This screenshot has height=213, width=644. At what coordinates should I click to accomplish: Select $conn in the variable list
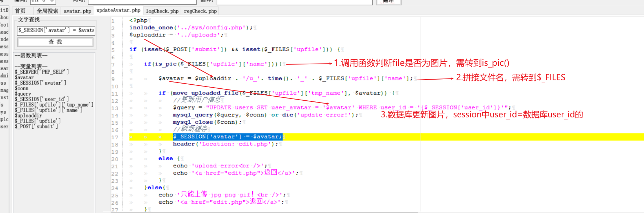(21, 88)
